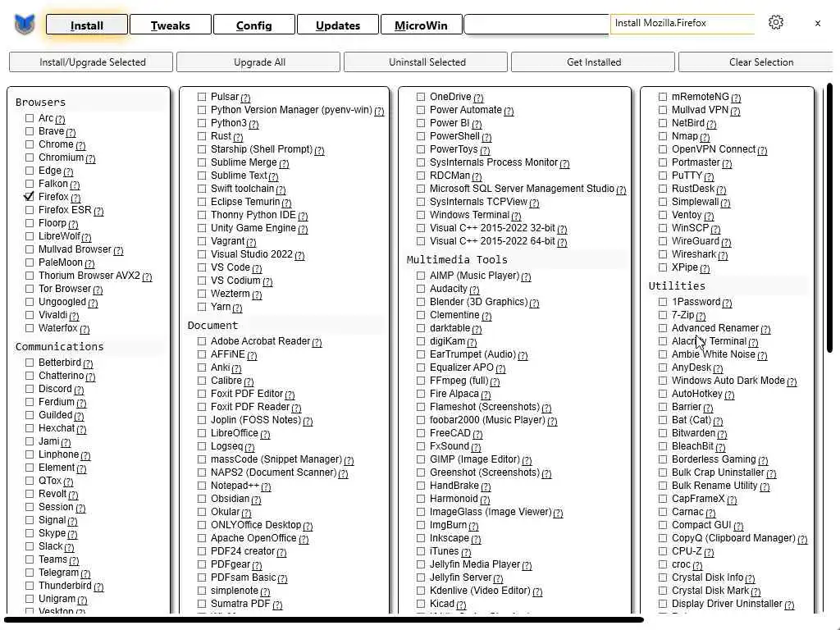Open the (?) help link beside Telegram
Screen dimensions: 840x630
pyautogui.click(x=85, y=573)
